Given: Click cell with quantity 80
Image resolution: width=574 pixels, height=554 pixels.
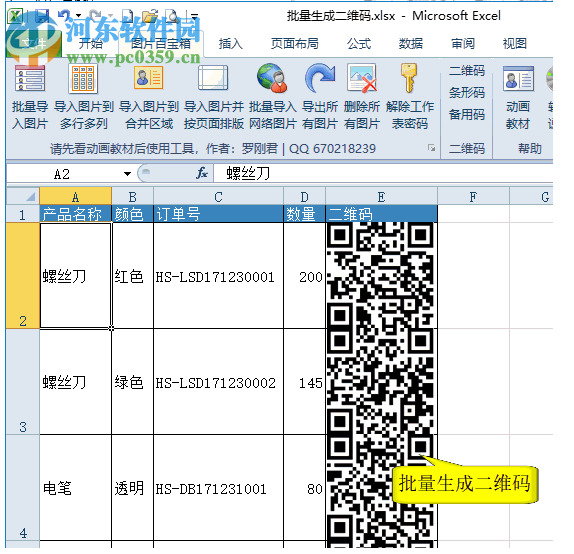Looking at the screenshot, I should [305, 488].
